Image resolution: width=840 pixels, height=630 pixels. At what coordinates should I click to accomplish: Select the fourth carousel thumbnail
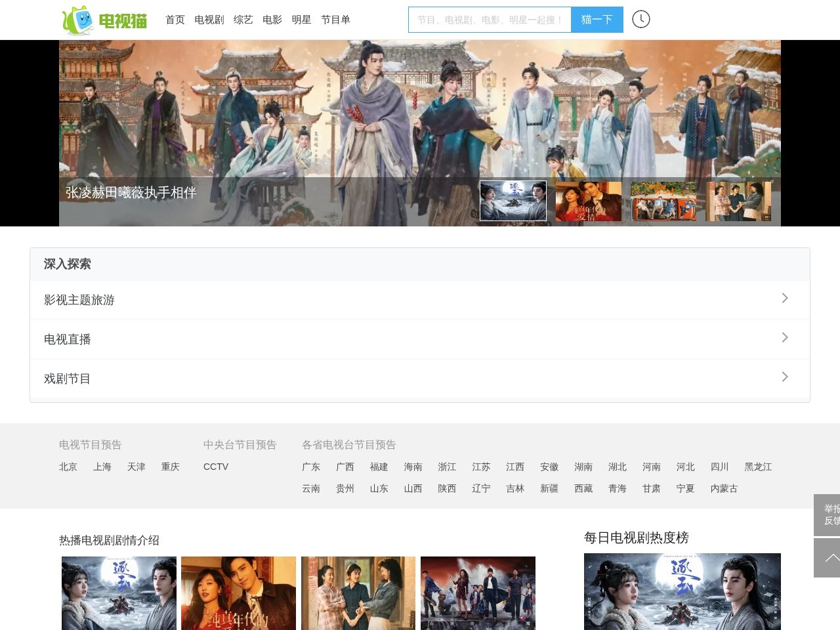[x=738, y=201]
